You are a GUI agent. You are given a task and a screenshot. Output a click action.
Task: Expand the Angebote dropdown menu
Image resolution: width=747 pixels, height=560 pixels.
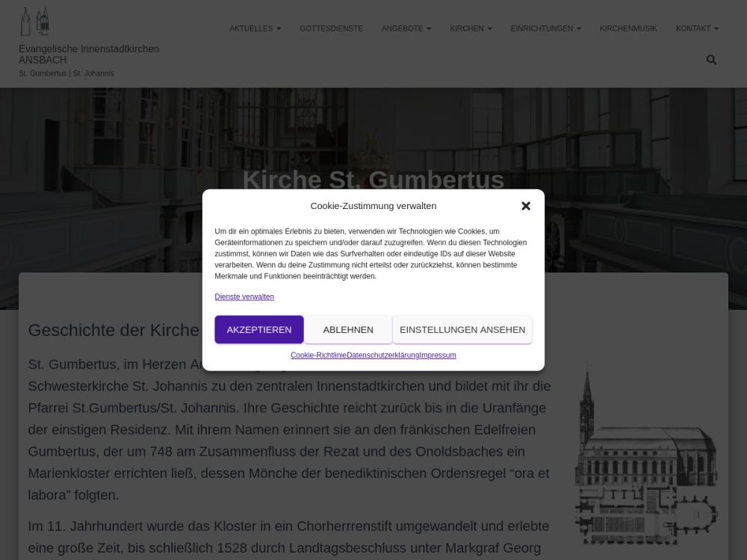406,28
